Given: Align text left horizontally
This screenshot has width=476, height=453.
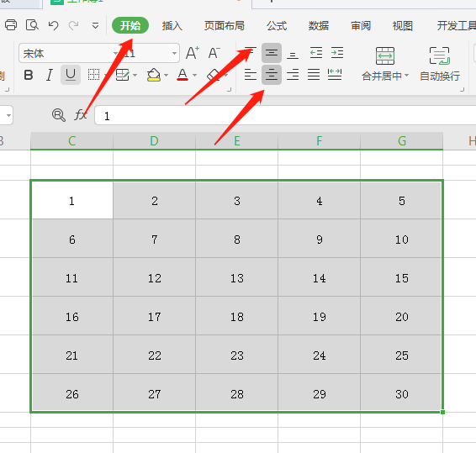Looking at the screenshot, I should (251, 75).
